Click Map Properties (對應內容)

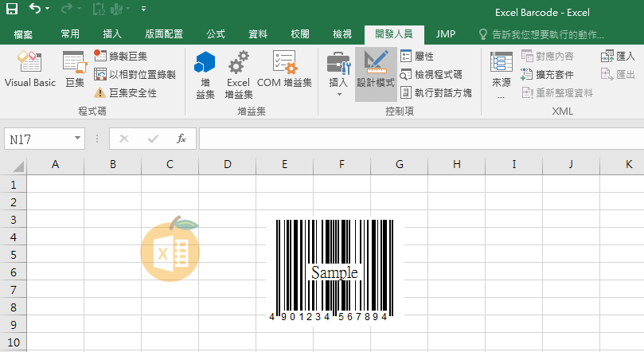coord(547,56)
